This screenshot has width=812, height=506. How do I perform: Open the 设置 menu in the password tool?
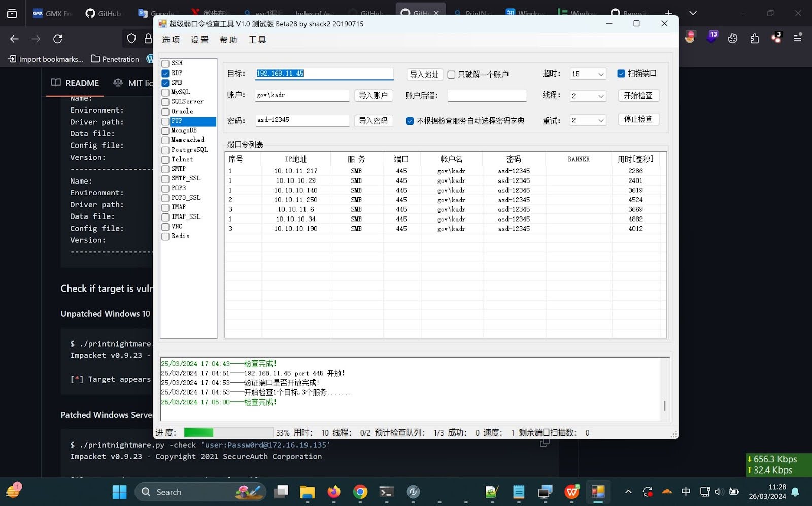[199, 40]
